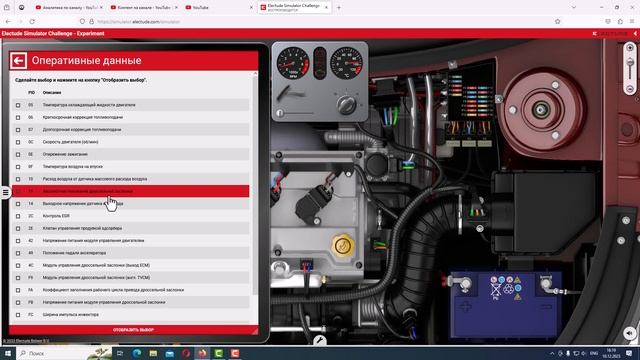Click the wrench tool icon at bottom
This screenshot has width=640, height=360.
[x=320, y=340]
